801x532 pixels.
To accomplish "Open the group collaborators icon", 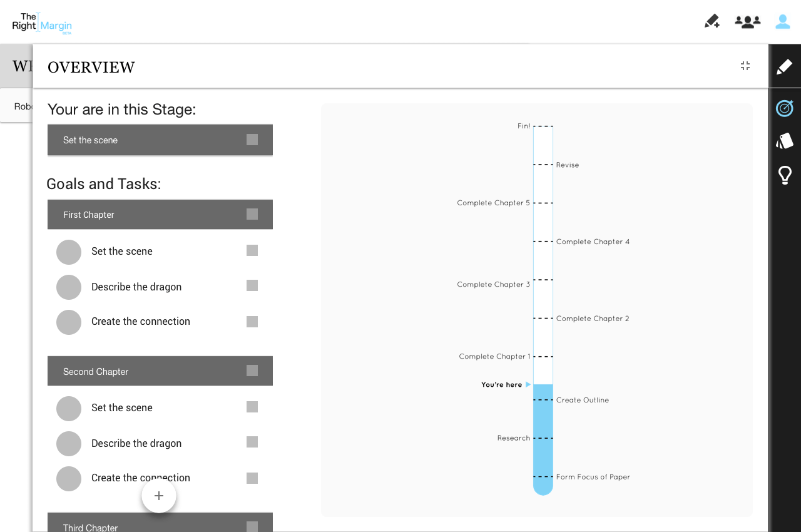I will [747, 22].
